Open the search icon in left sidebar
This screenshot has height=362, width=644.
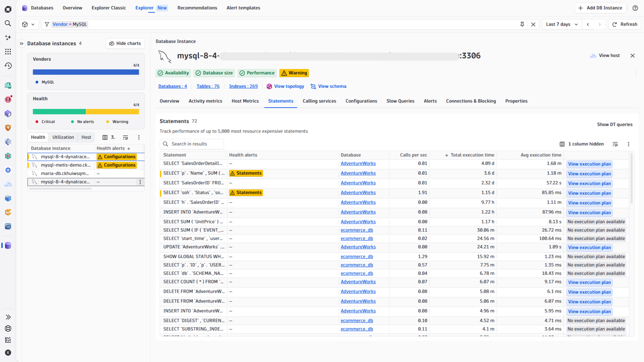[x=8, y=23]
